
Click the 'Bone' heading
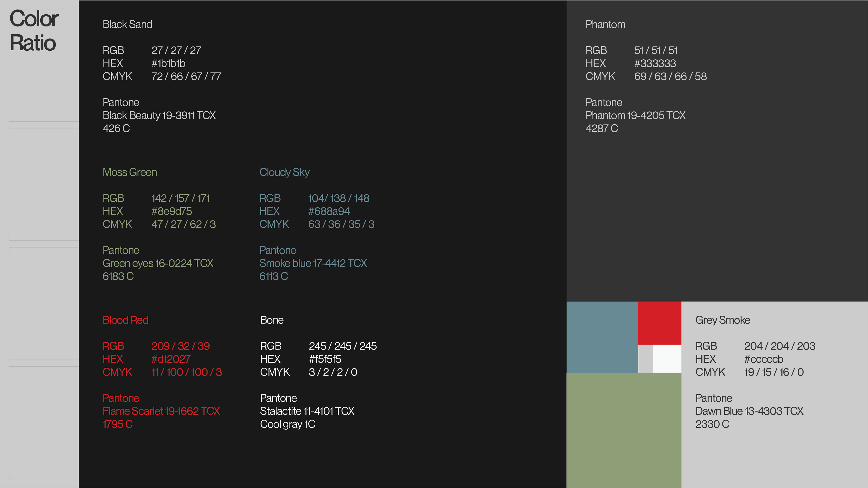(272, 320)
